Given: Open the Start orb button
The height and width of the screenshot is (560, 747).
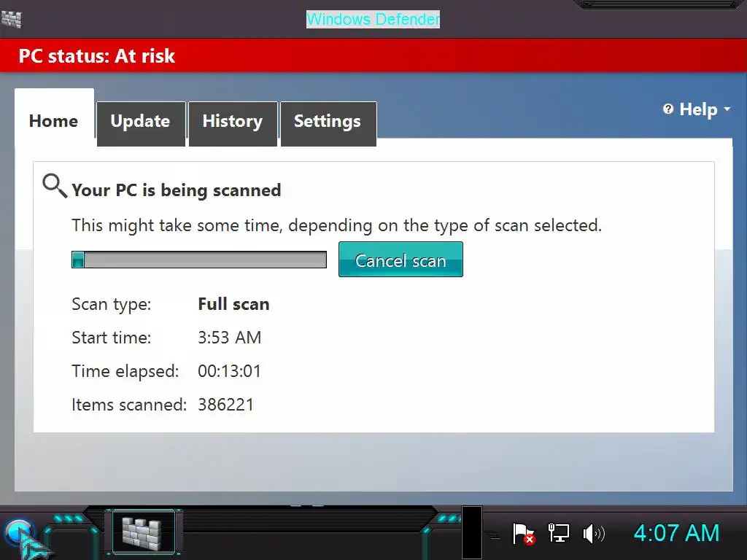Looking at the screenshot, I should 20,534.
